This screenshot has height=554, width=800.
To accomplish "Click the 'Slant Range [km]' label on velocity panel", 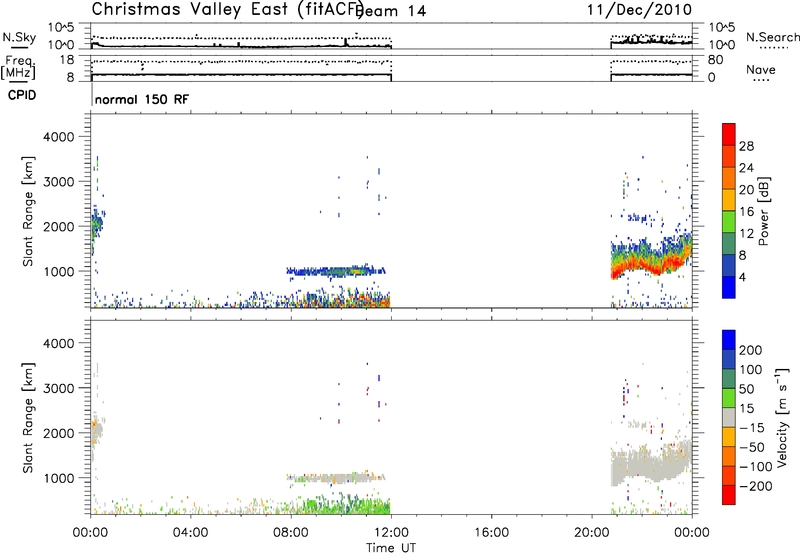I will pos(27,418).
